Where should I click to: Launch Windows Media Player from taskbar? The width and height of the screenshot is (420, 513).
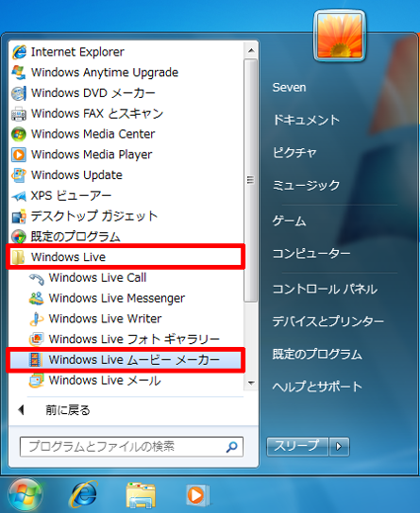[x=198, y=495]
